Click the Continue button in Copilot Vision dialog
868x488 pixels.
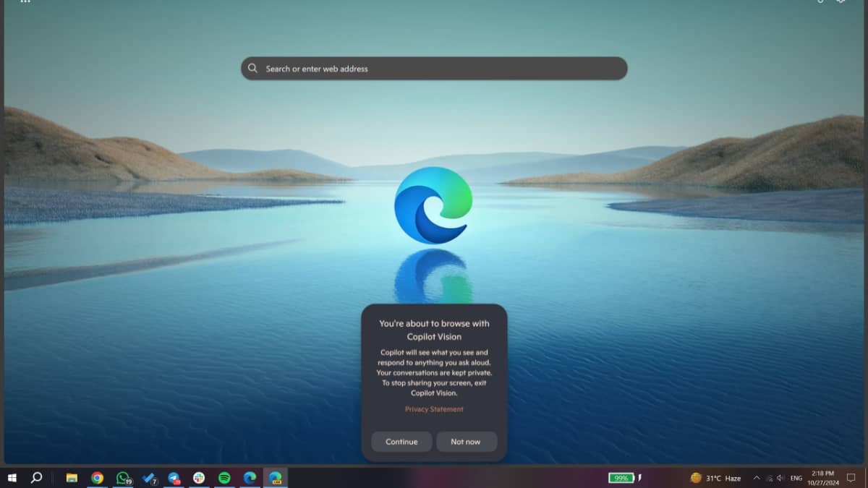[401, 442]
